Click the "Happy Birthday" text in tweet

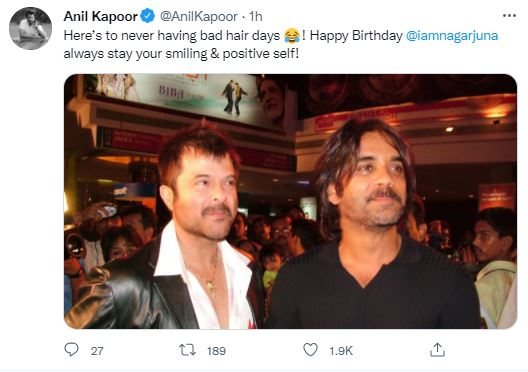[356, 36]
